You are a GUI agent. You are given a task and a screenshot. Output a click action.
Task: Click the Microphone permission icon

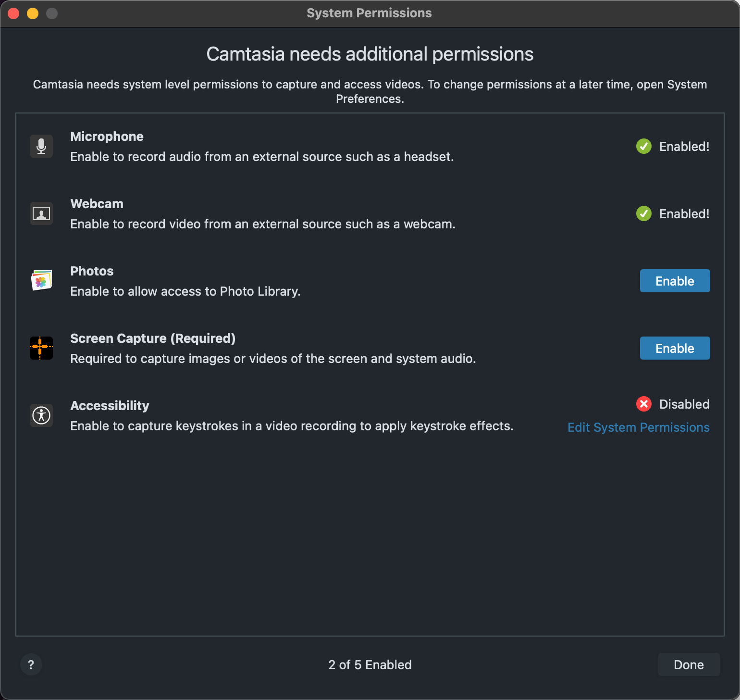(41, 146)
